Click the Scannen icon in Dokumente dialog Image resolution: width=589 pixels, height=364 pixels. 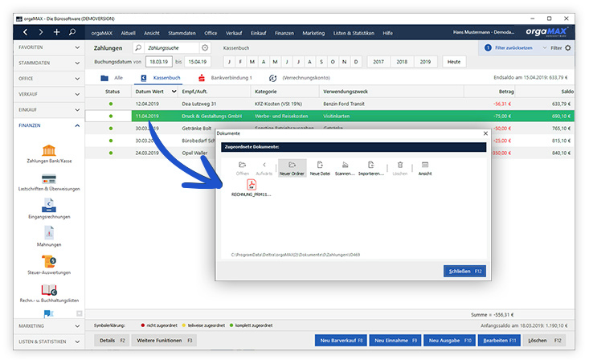point(345,168)
